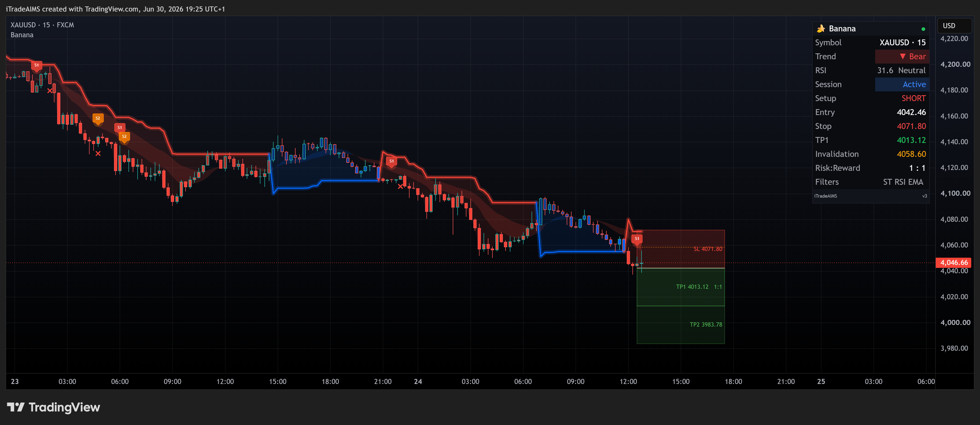Click the red stop-loss zone above entry
Screen dimensions: 980x425
tap(681, 249)
